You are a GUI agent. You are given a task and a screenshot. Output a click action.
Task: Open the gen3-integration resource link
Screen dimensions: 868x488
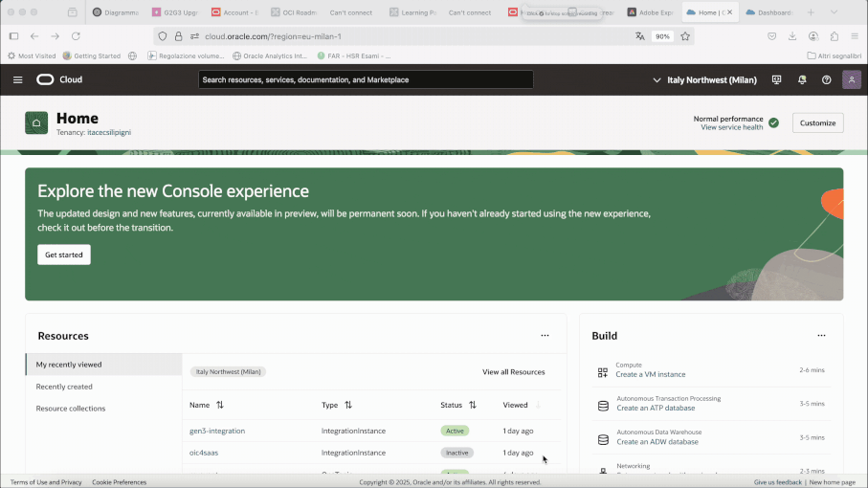[217, 431]
